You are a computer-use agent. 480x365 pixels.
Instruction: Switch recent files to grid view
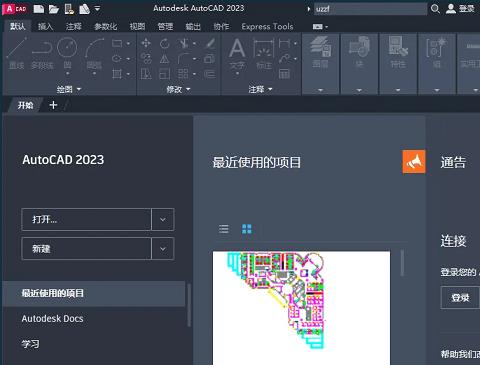point(247,229)
